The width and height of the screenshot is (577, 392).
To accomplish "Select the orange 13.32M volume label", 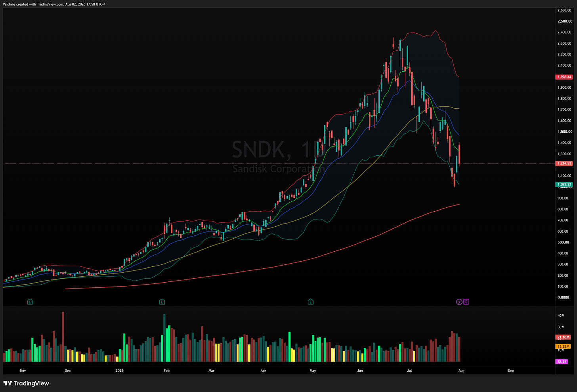I will (563, 346).
